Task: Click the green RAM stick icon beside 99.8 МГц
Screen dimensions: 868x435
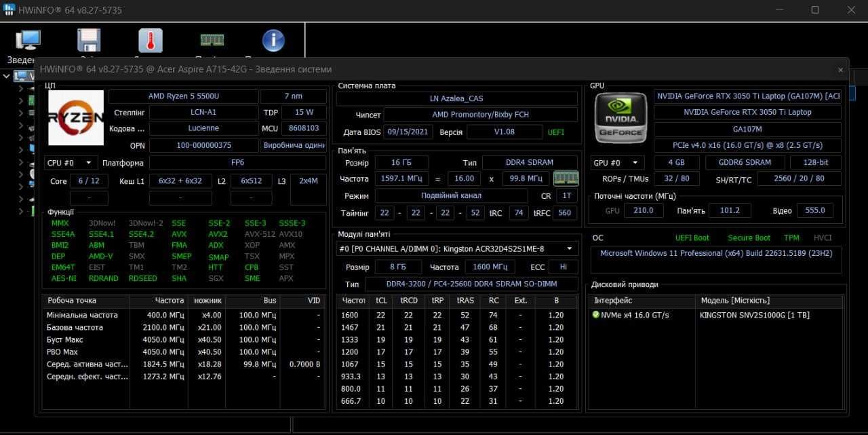Action: (566, 178)
